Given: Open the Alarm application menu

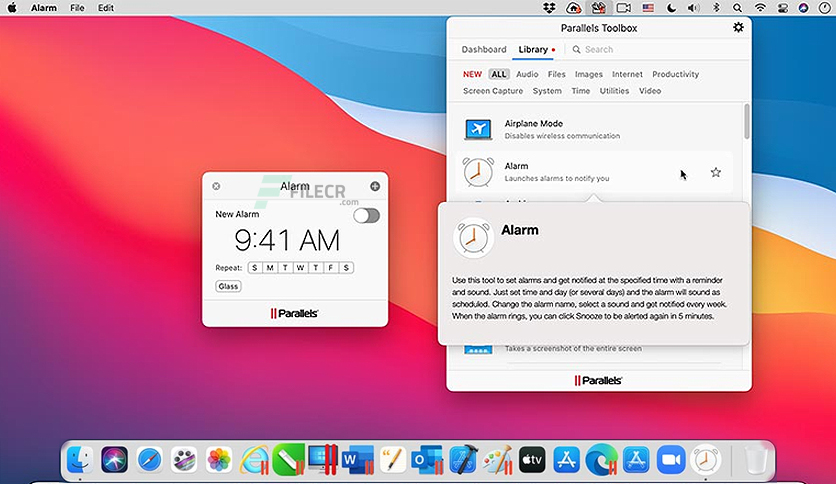Looking at the screenshot, I should [x=44, y=7].
